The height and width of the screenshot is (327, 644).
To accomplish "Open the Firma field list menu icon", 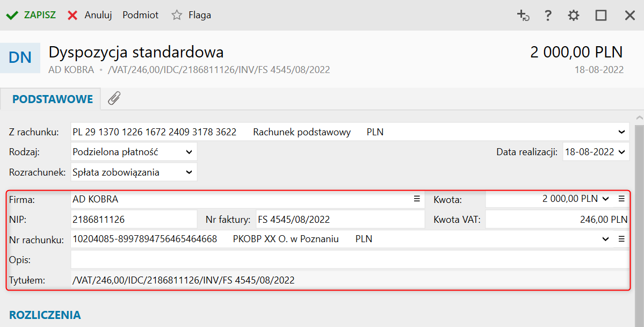I will tap(417, 199).
